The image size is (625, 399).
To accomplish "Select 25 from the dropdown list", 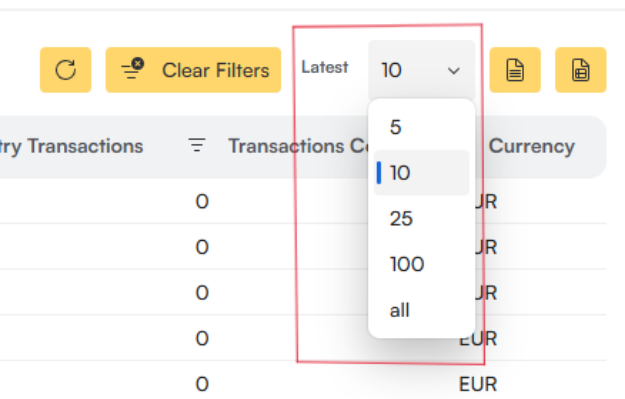I will [421, 218].
